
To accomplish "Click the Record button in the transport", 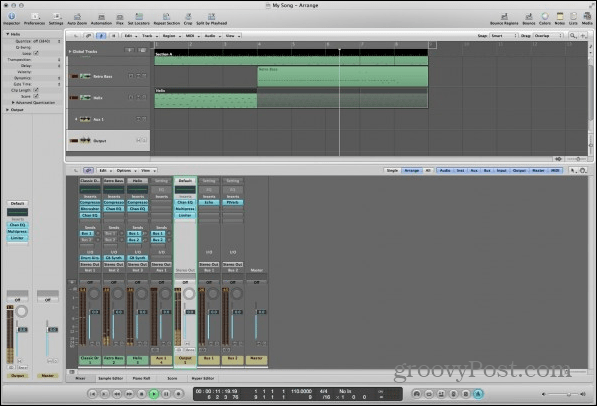I will coord(178,394).
